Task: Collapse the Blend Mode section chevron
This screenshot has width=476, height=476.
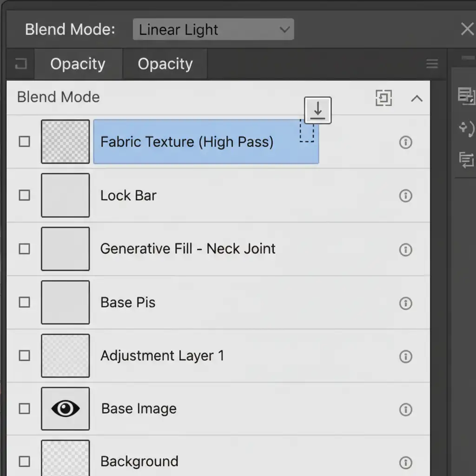Action: coord(416,98)
